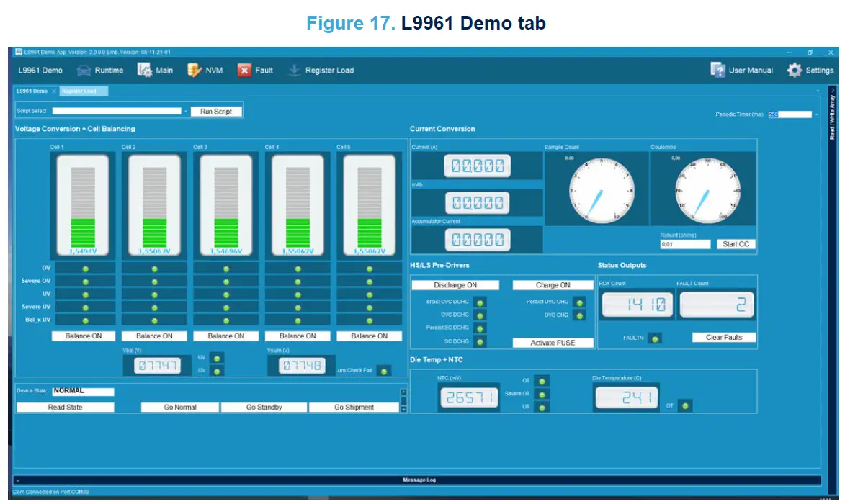Open the Runtime toolbar item
The image size is (845, 504).
click(x=100, y=70)
